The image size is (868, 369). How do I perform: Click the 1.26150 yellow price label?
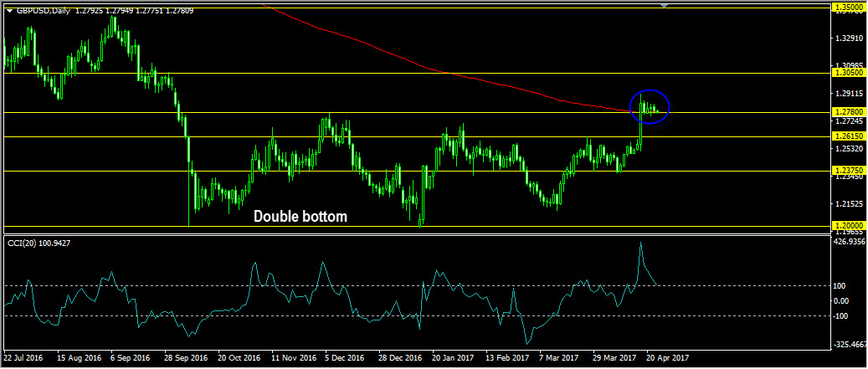848,136
